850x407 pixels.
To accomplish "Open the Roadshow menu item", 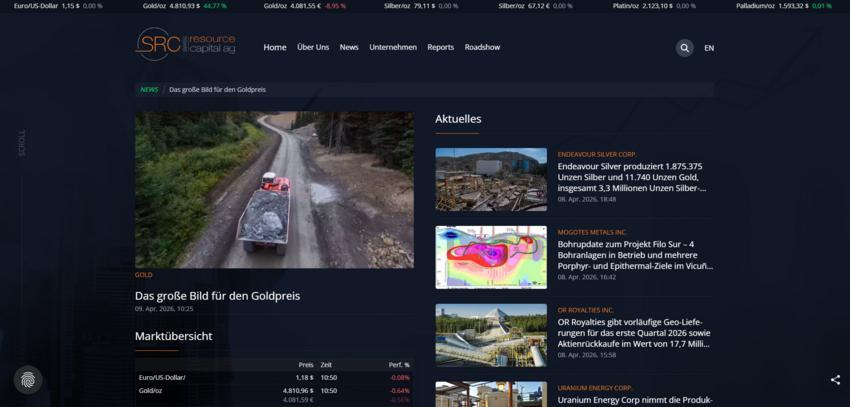I will [x=482, y=47].
